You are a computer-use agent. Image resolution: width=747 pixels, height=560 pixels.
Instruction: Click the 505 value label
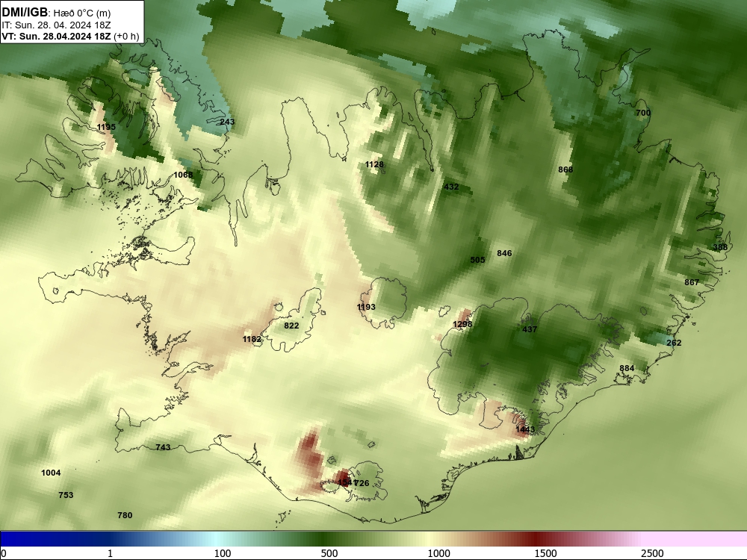click(477, 260)
